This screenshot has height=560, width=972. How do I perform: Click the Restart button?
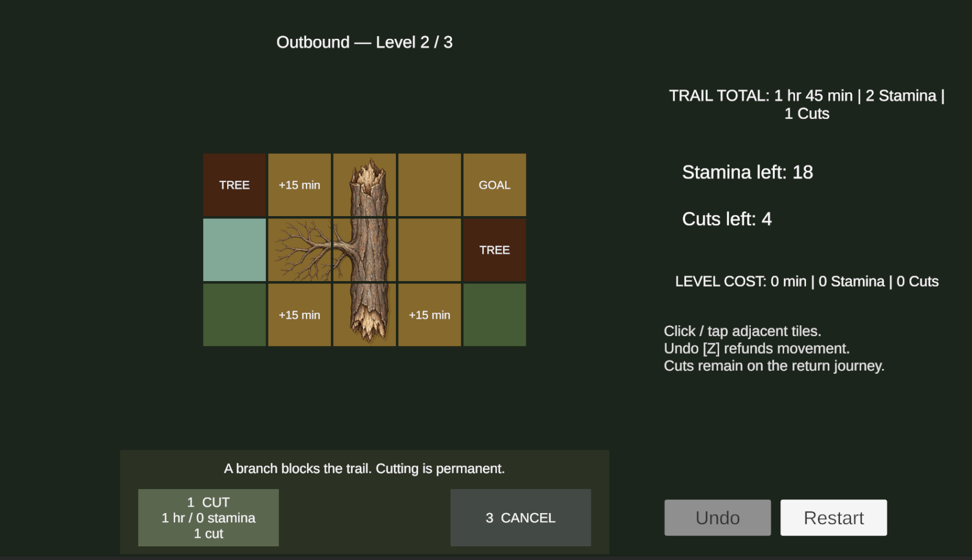pos(833,517)
